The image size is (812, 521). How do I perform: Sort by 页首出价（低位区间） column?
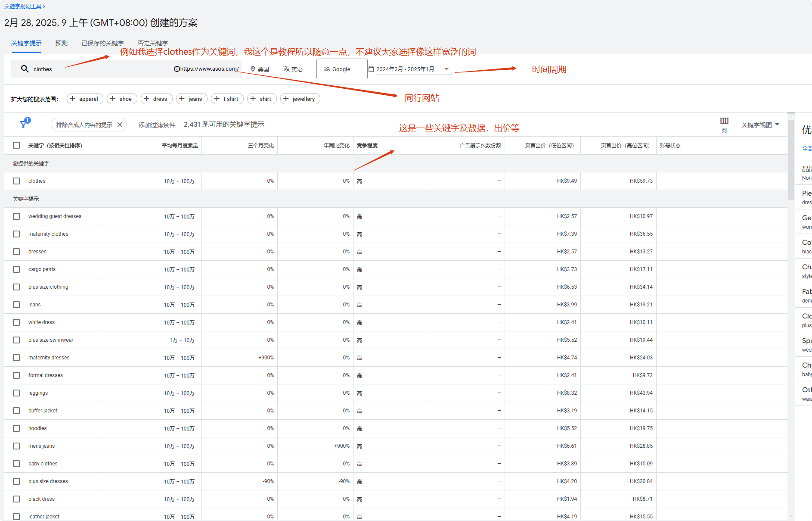(549, 145)
